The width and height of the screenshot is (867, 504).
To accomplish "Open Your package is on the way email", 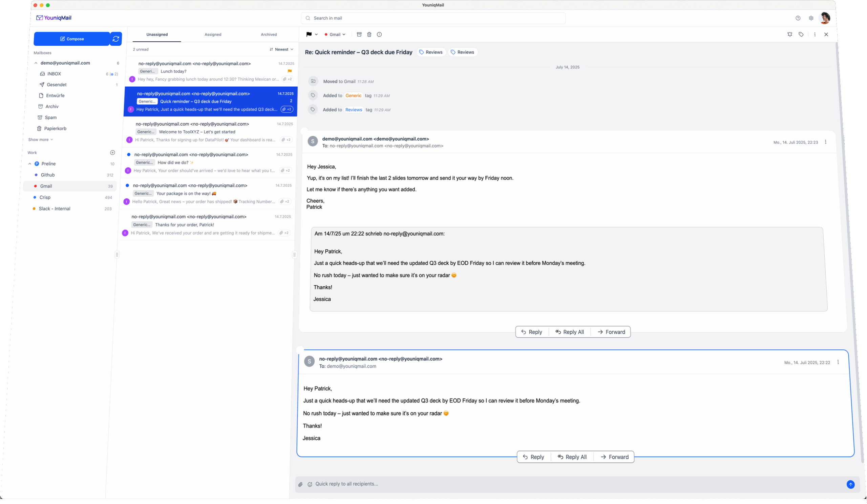I will [x=207, y=194].
